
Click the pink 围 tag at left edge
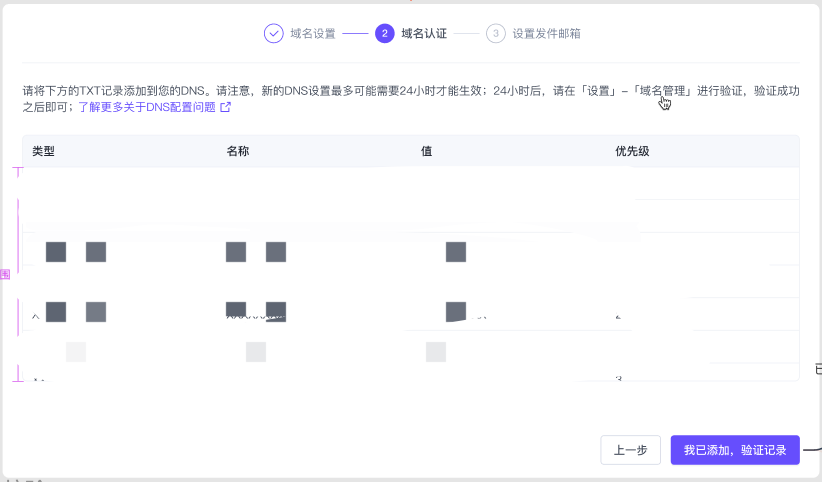coord(5,274)
